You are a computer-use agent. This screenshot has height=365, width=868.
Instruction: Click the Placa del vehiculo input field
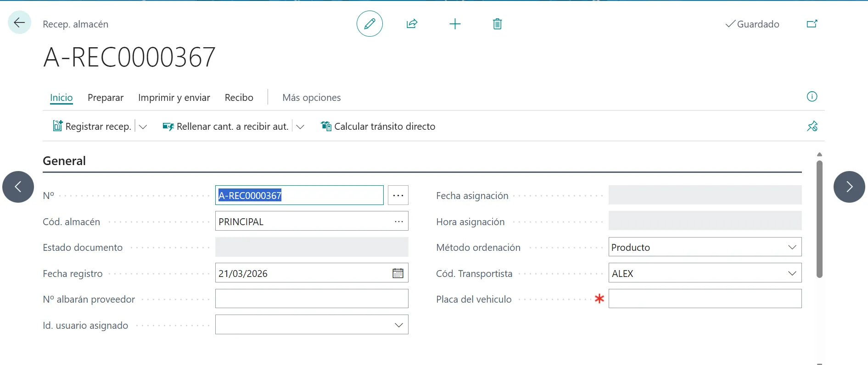(705, 299)
